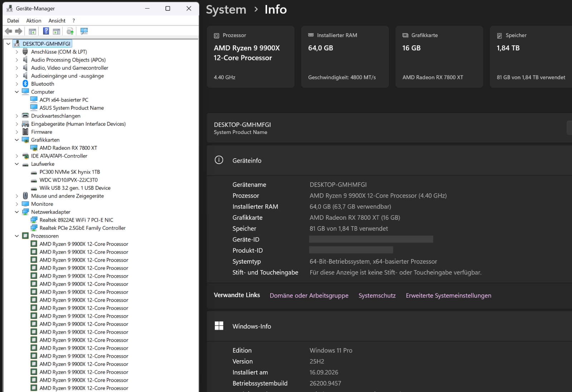Open Erweiterte Systemeinstellungen link
This screenshot has height=392, width=572.
[449, 296]
